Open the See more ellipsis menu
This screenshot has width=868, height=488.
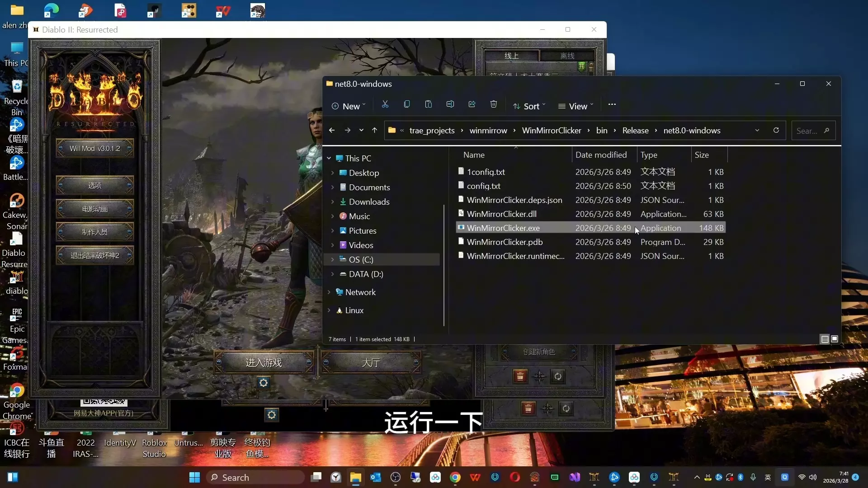[612, 105]
